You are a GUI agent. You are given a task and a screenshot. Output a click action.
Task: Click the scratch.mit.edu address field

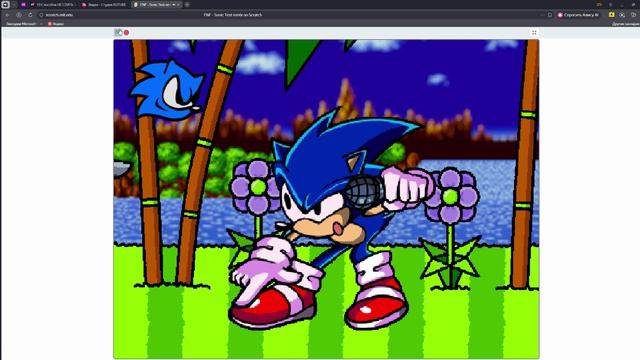(59, 15)
